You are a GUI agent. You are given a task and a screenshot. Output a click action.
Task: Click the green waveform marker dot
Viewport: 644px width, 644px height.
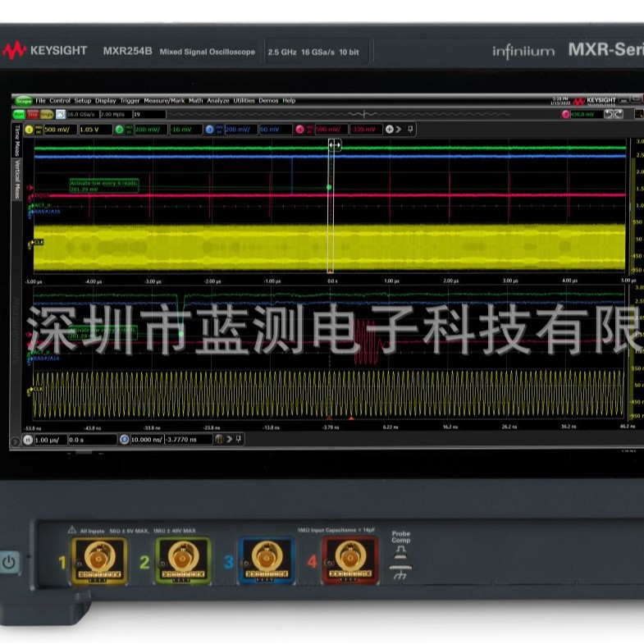(329, 187)
